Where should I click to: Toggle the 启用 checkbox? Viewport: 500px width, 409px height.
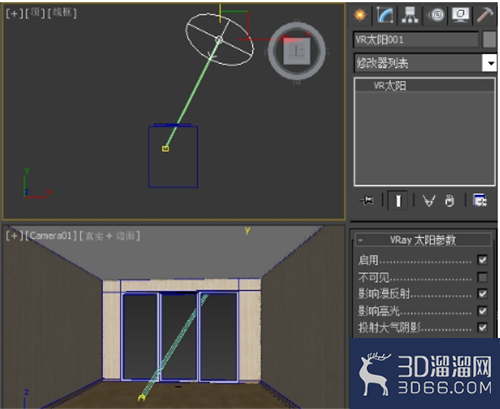pos(482,260)
